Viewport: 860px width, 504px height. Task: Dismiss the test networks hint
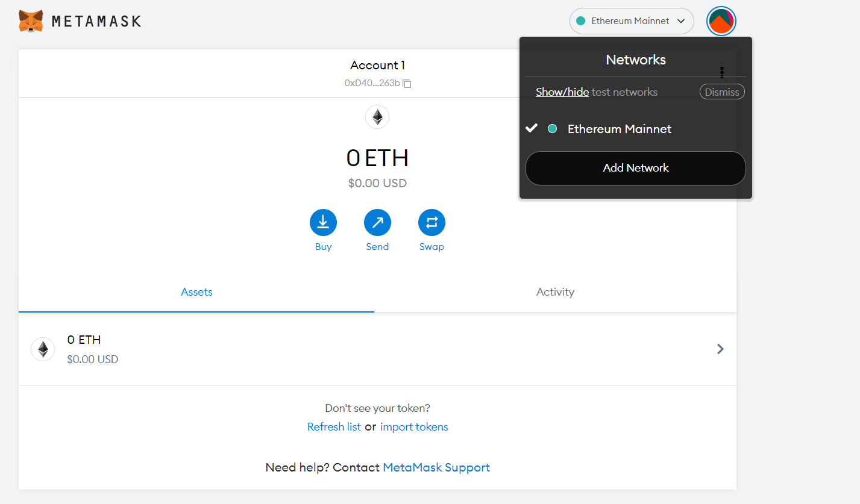point(722,92)
